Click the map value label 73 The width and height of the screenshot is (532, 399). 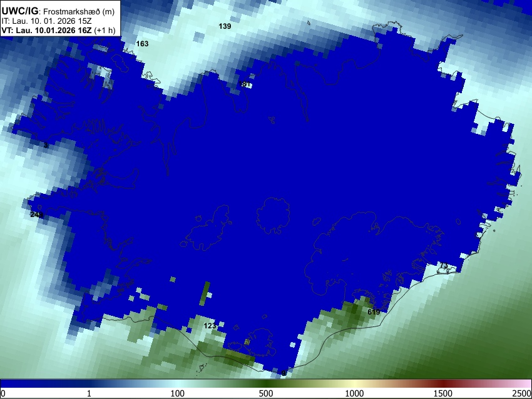tap(444, 265)
